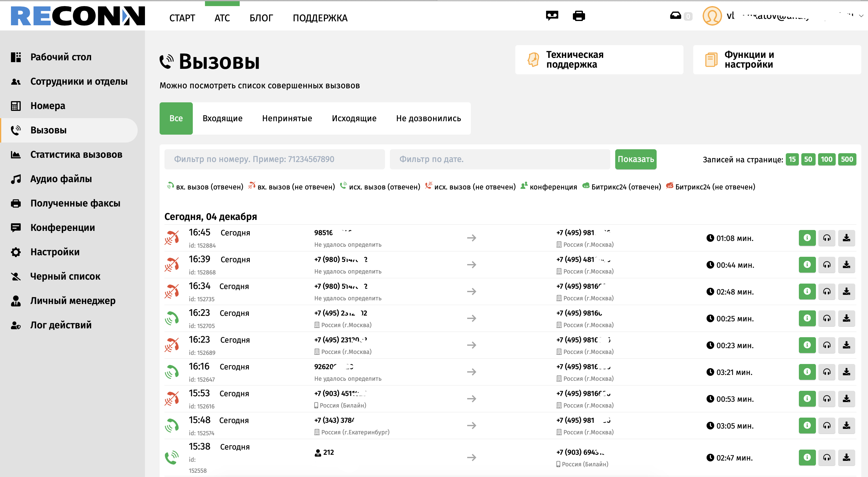Open АТС in the top menu
868x477 pixels.
pos(222,18)
